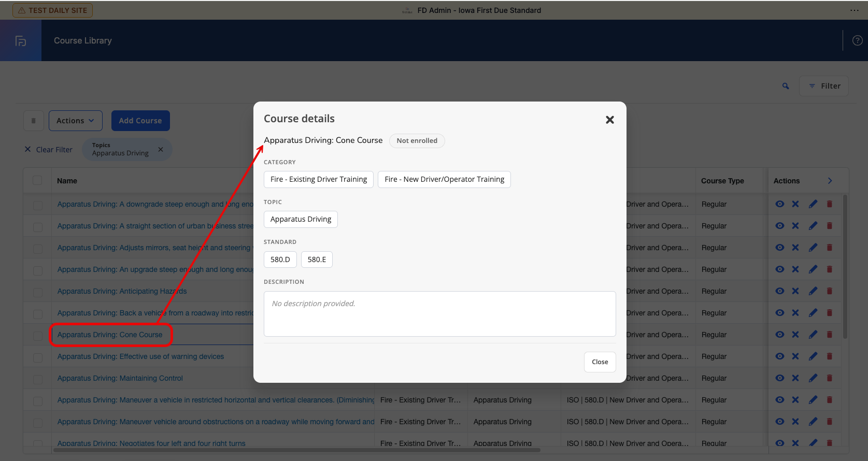Click the X icon in the 'An upgrade steep enough' row
This screenshot has height=461, width=868.
(x=795, y=269)
